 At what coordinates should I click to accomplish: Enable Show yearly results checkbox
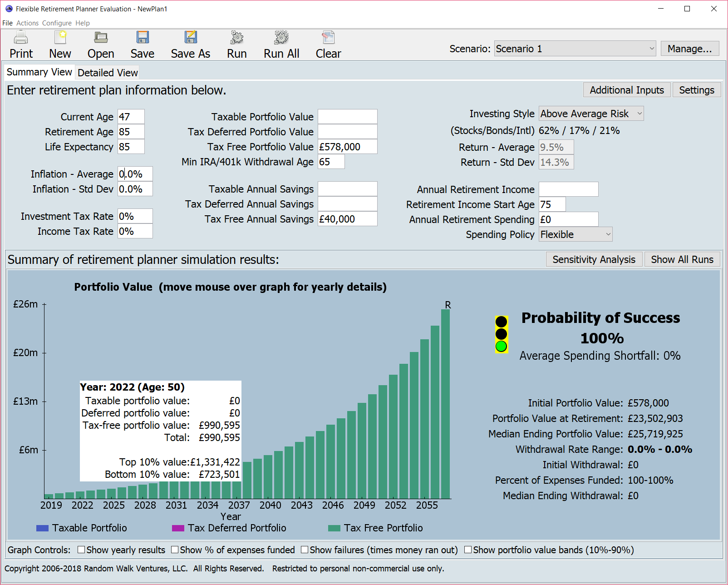tap(81, 550)
